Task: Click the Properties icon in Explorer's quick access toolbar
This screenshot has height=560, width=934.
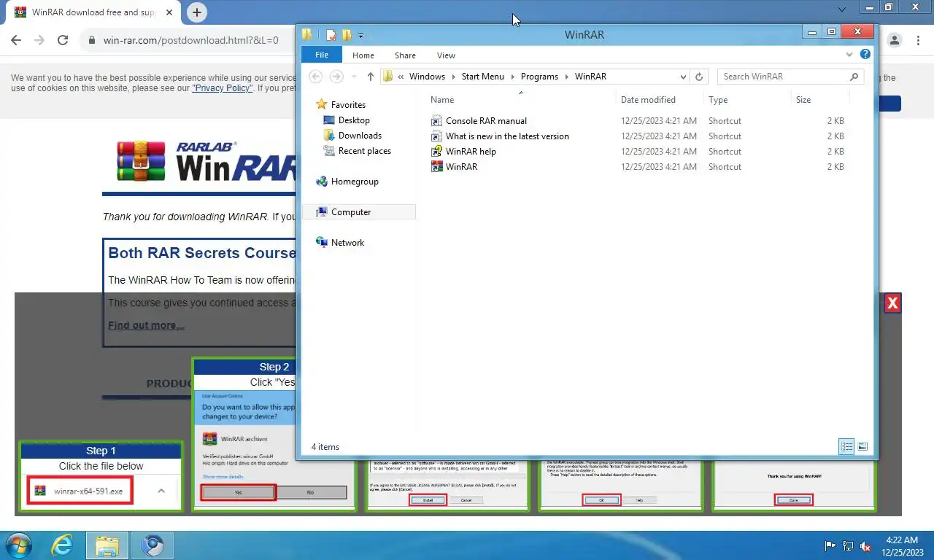Action: point(331,34)
